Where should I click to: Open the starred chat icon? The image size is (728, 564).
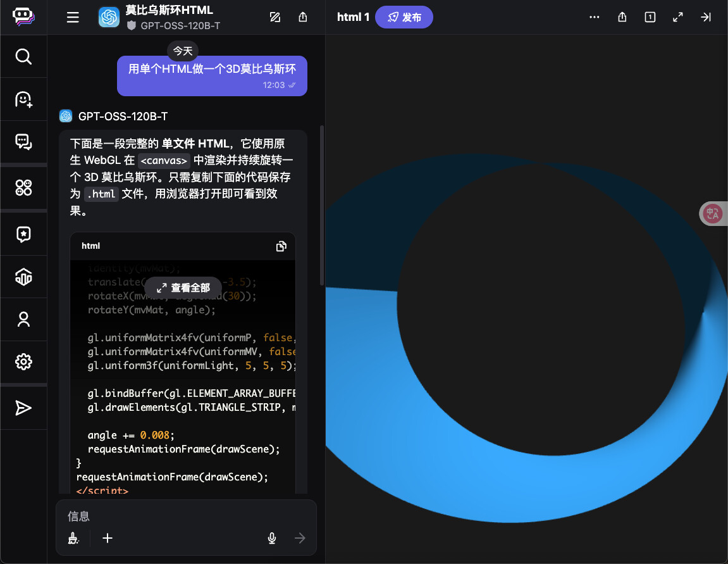point(23,234)
